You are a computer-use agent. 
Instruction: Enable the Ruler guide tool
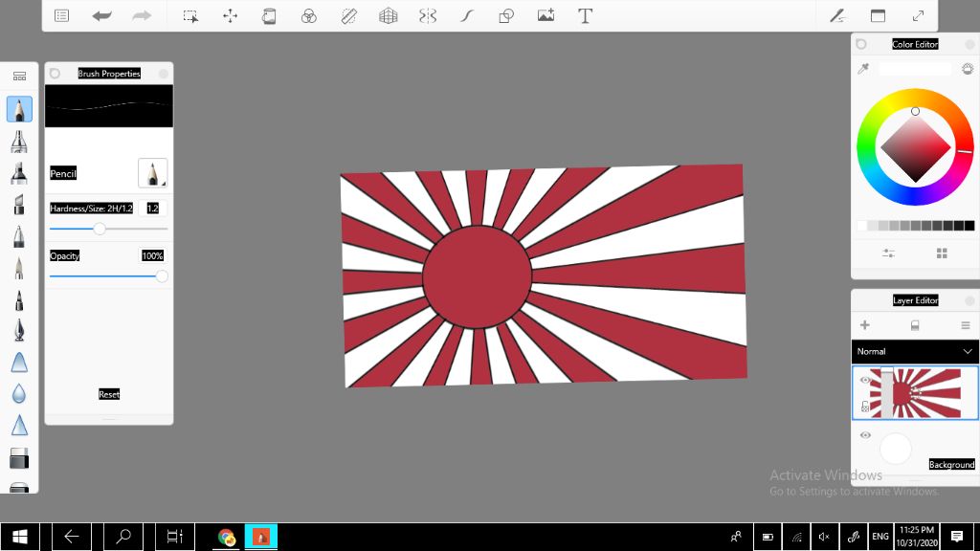coord(348,16)
